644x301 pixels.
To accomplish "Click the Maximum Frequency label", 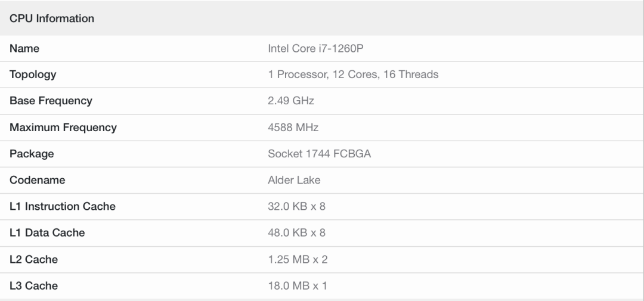I will click(63, 128).
